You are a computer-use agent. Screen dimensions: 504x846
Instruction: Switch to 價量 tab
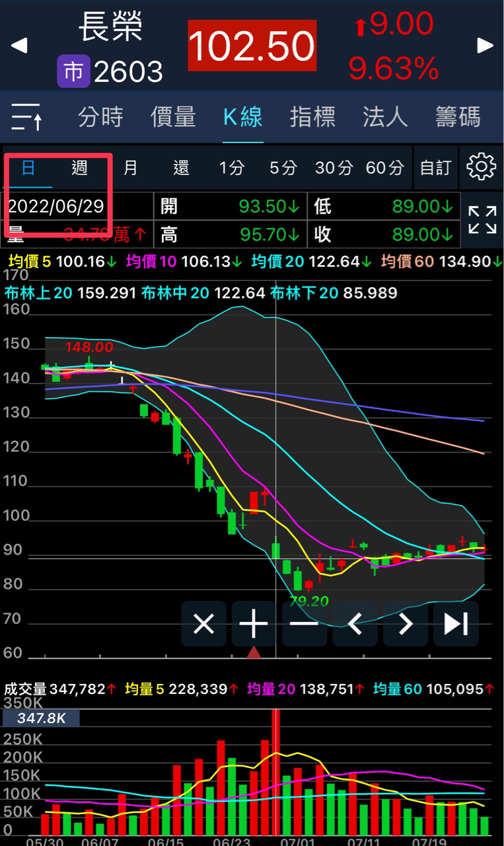coord(173,117)
